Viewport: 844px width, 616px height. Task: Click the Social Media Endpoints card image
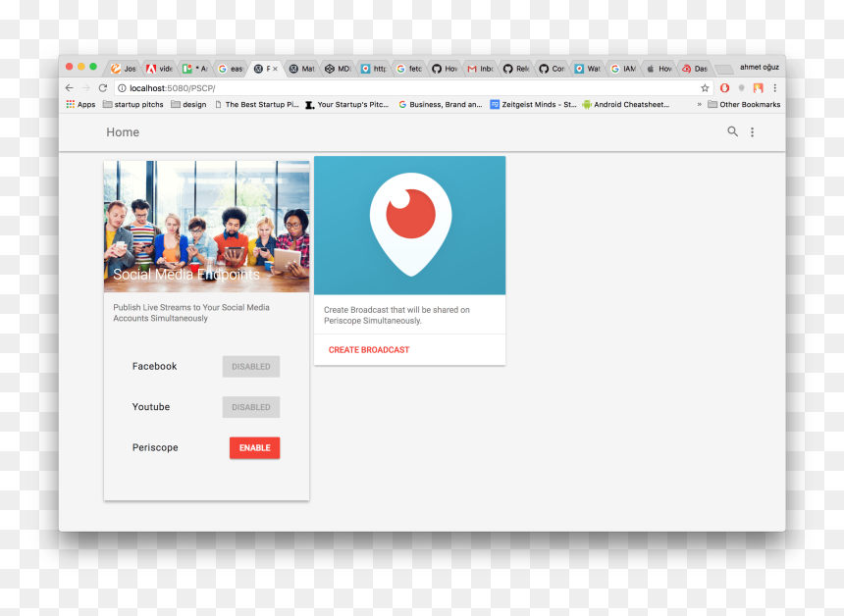tap(207, 227)
